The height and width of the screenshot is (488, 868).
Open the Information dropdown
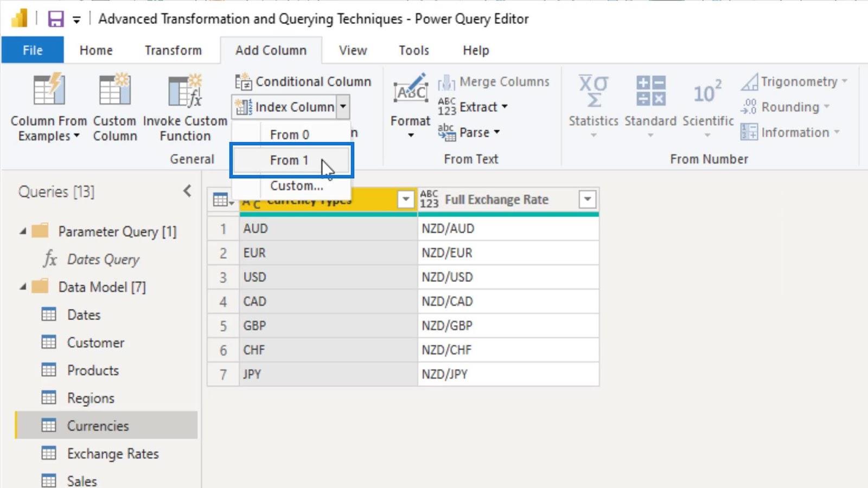[790, 132]
